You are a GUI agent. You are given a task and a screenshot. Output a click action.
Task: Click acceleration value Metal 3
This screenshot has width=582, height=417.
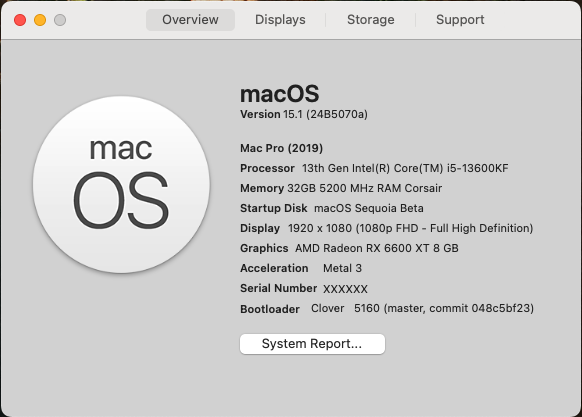342,268
